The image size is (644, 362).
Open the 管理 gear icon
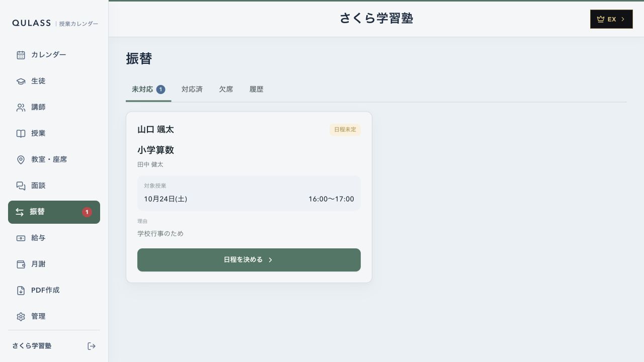coord(21,316)
